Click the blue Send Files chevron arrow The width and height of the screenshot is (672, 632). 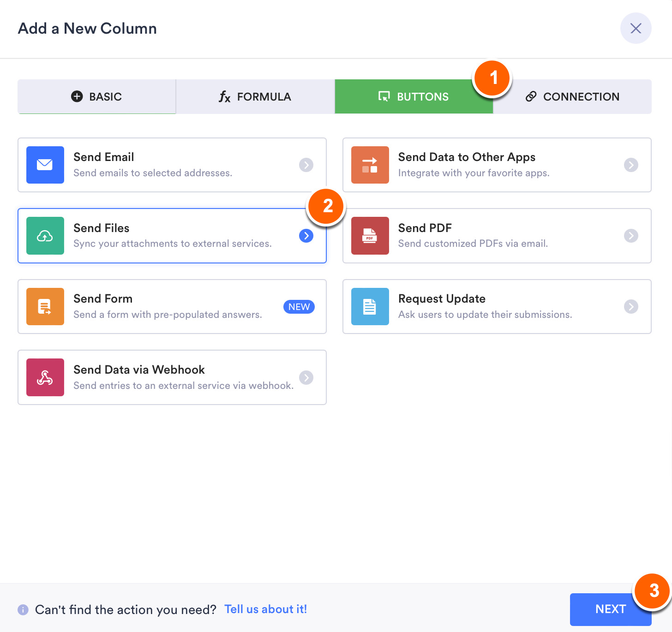(306, 236)
